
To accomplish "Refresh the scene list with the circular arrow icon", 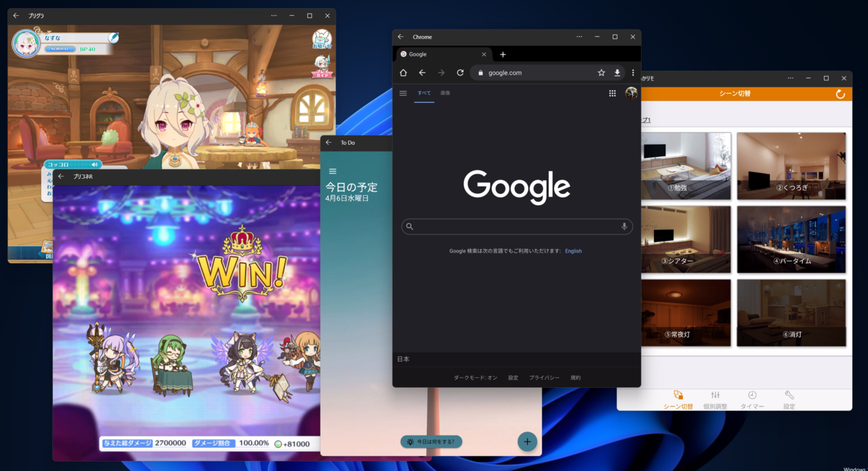I will tap(840, 94).
